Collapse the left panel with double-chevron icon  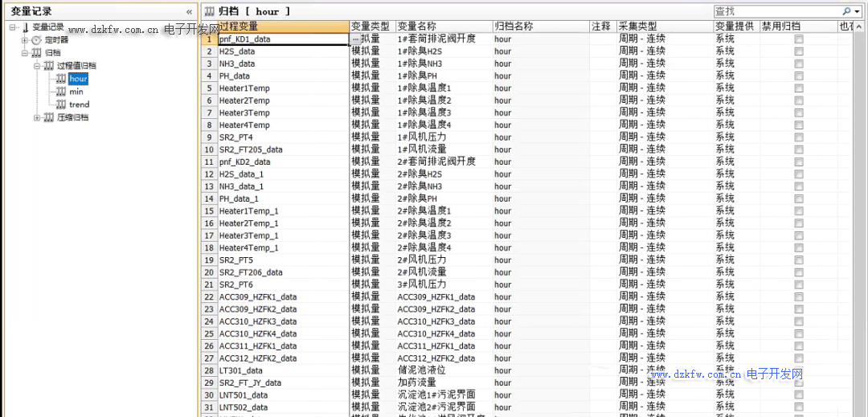point(189,12)
